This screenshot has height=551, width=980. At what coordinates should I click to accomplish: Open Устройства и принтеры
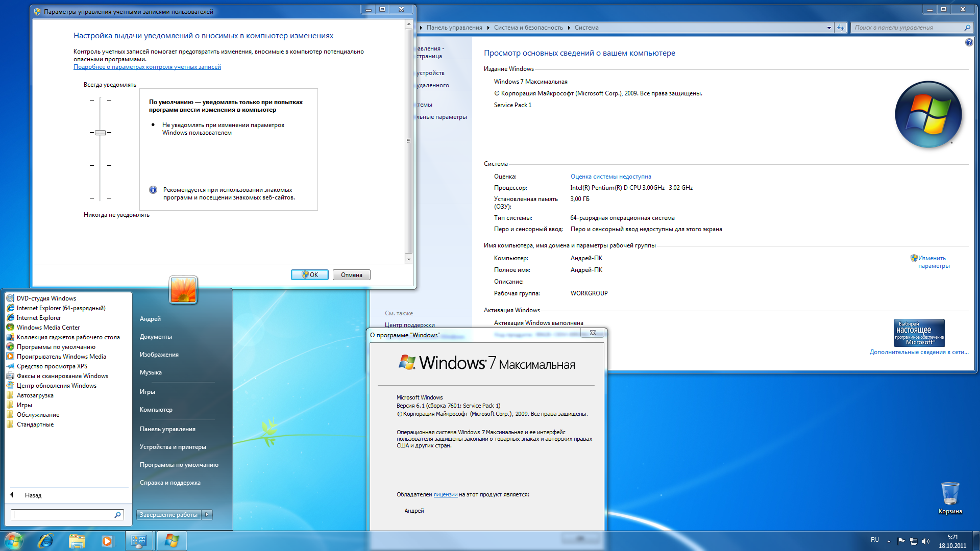pyautogui.click(x=173, y=447)
